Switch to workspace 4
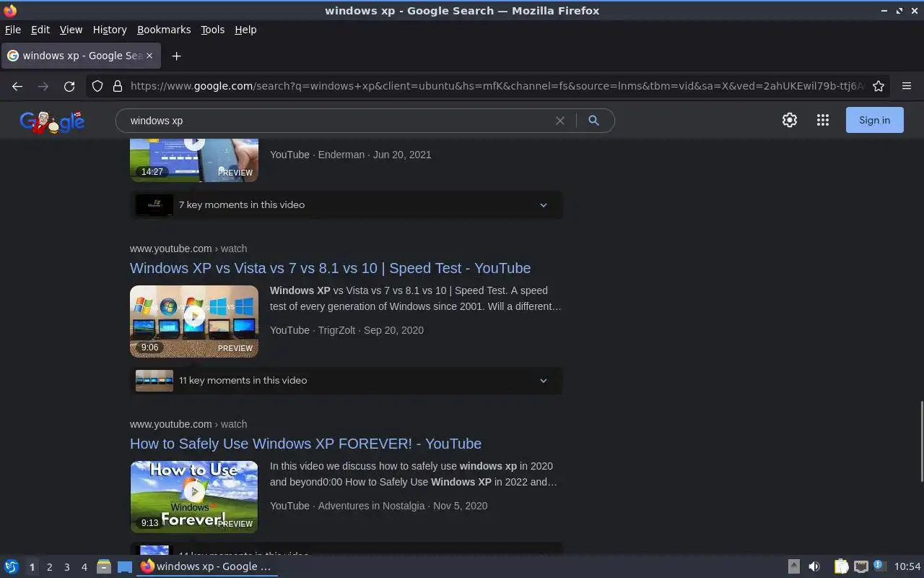 click(84, 567)
